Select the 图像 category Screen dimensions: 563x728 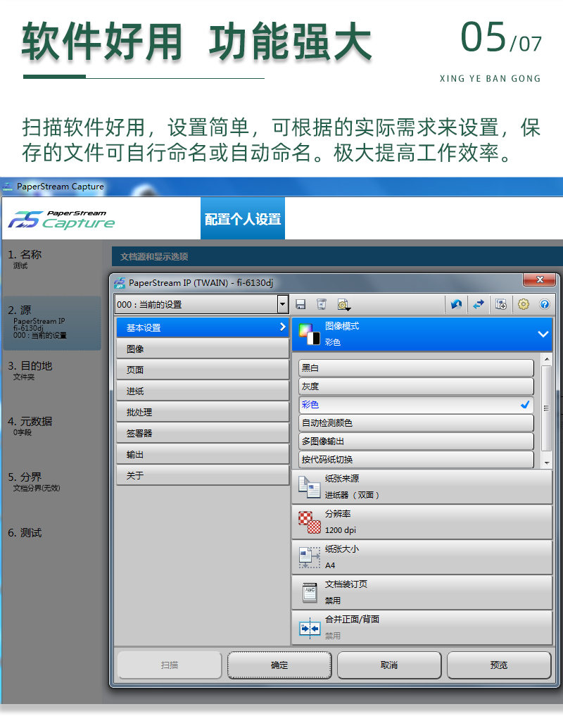(x=203, y=349)
